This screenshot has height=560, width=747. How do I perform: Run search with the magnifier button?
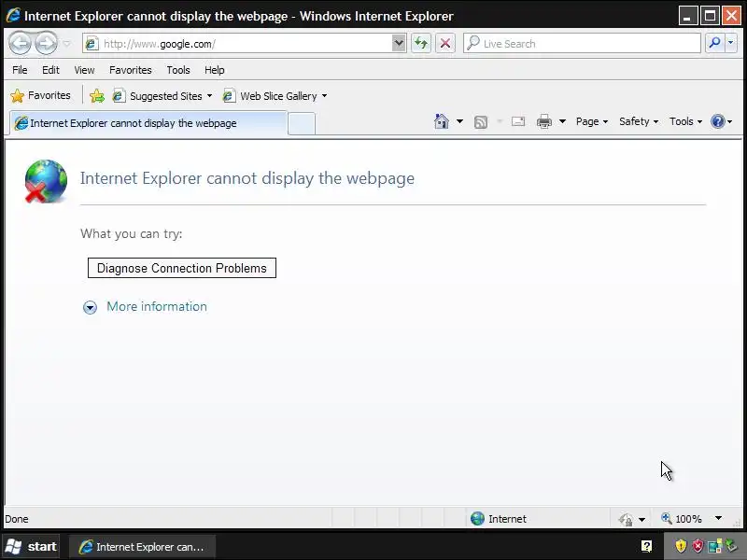(x=714, y=43)
